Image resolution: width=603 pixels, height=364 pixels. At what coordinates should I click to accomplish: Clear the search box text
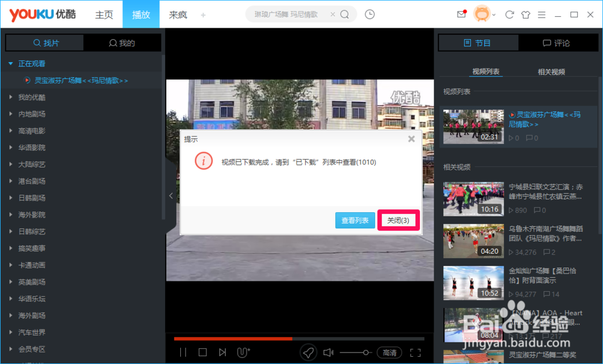click(333, 14)
